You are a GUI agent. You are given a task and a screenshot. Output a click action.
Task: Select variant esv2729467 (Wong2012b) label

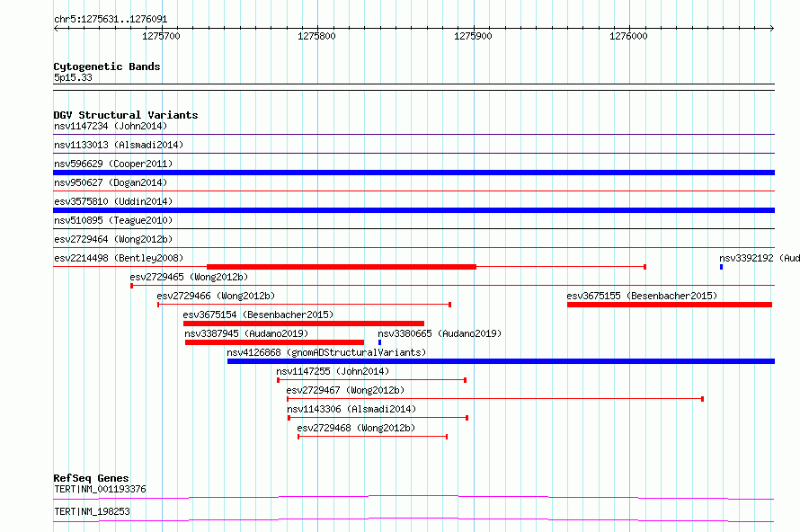(345, 390)
